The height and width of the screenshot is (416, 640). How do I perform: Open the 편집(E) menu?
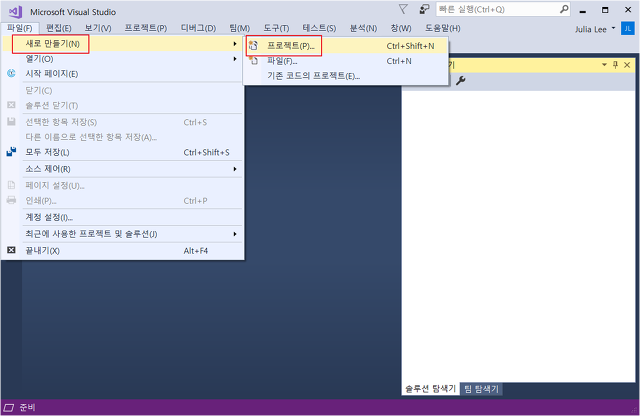pyautogui.click(x=59, y=28)
